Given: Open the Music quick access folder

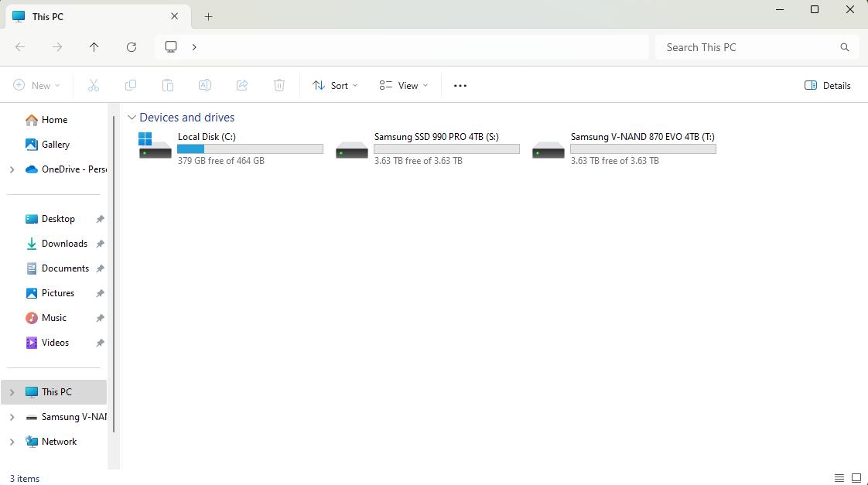Looking at the screenshot, I should tap(53, 318).
